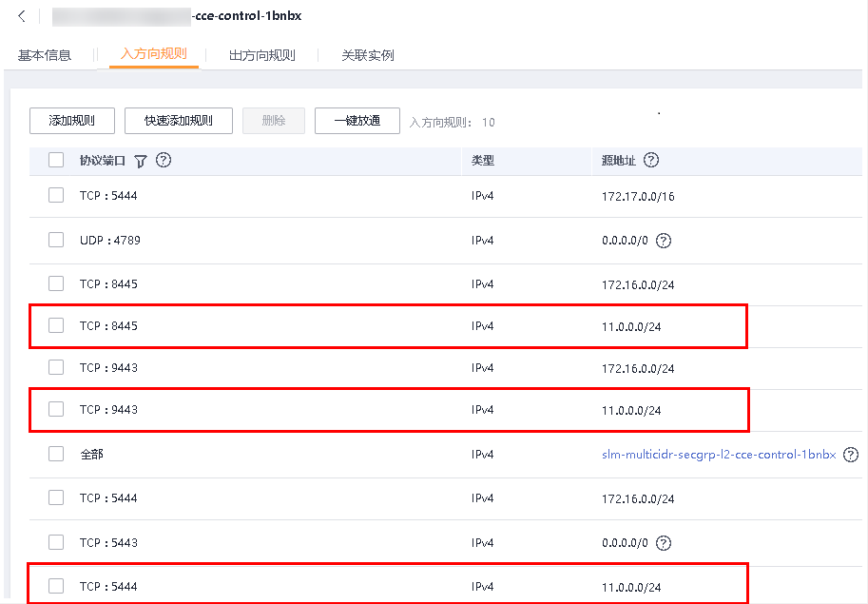The image size is (868, 604).
Task: Click help icon beside 协议端口 header
Action: (x=164, y=161)
